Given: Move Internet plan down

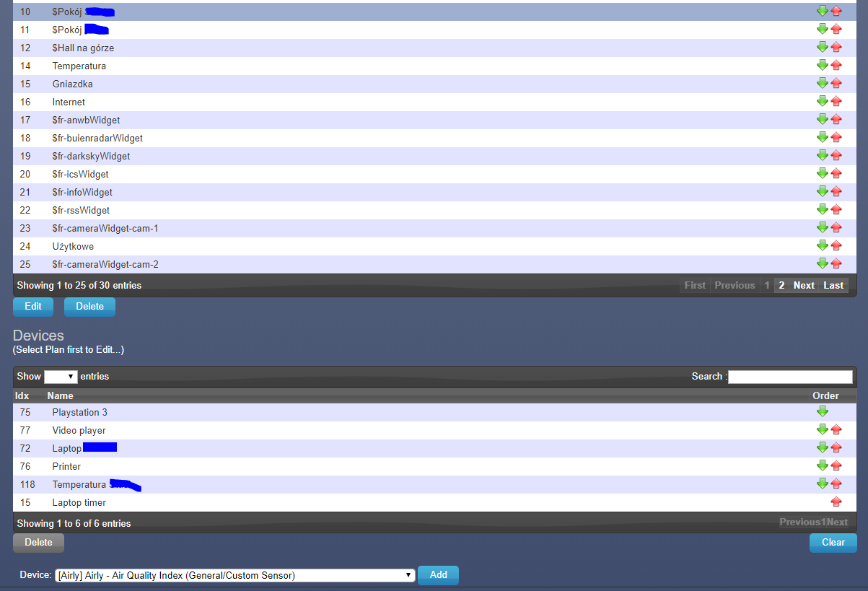Looking at the screenshot, I should [822, 101].
